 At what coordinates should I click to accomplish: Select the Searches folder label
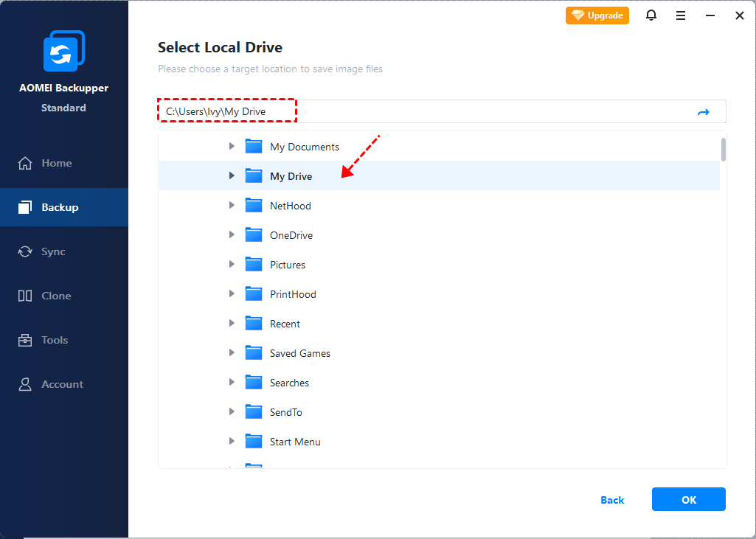(289, 383)
